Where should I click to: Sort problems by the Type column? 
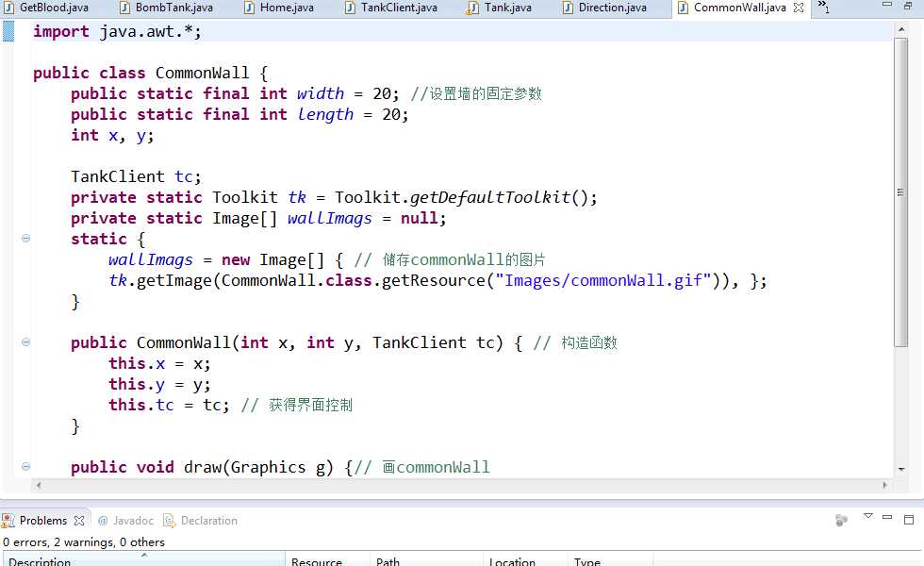[x=611, y=560]
